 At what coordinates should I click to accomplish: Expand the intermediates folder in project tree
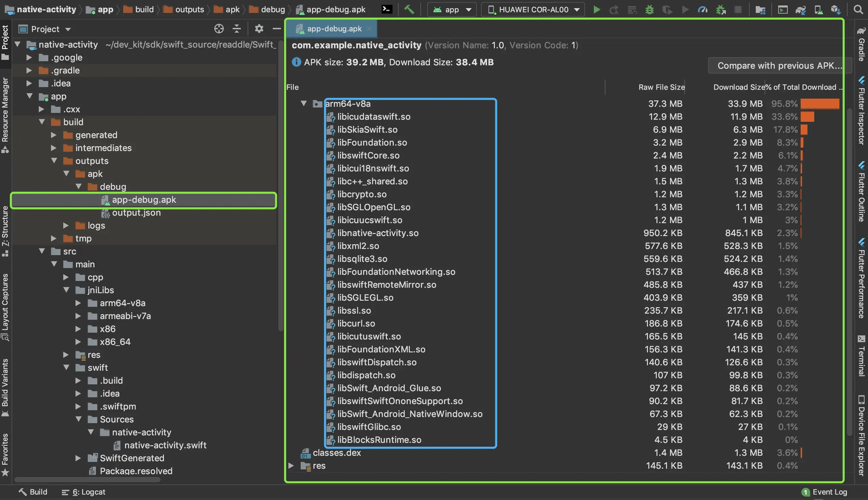pos(53,148)
